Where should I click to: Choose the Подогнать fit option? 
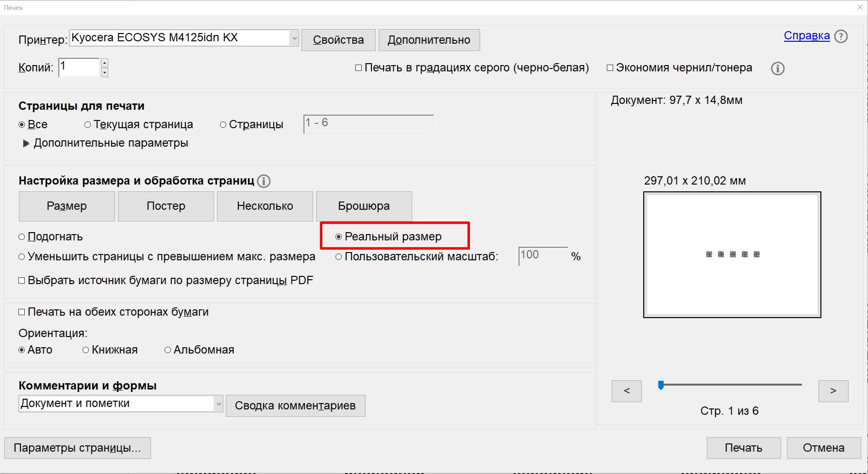22,237
